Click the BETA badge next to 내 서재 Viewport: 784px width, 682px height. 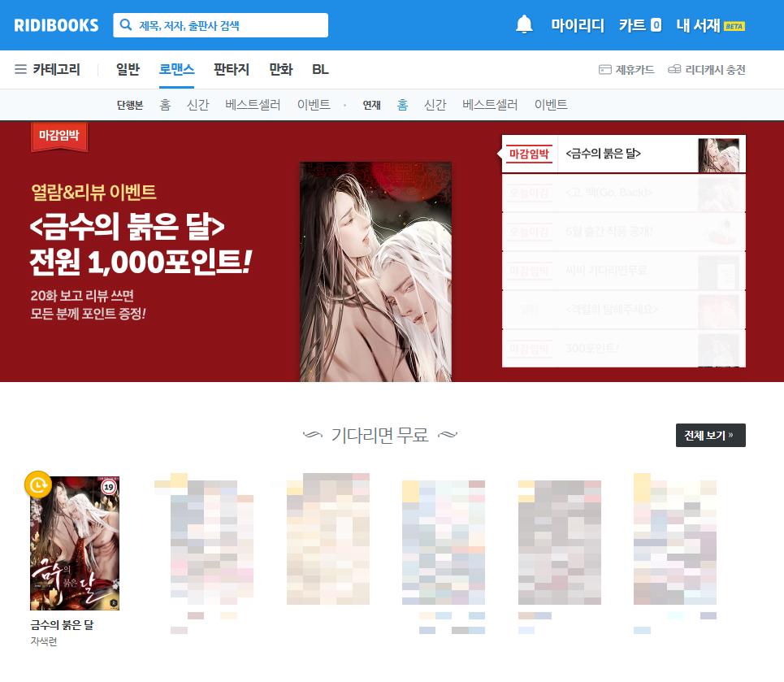pyautogui.click(x=734, y=26)
